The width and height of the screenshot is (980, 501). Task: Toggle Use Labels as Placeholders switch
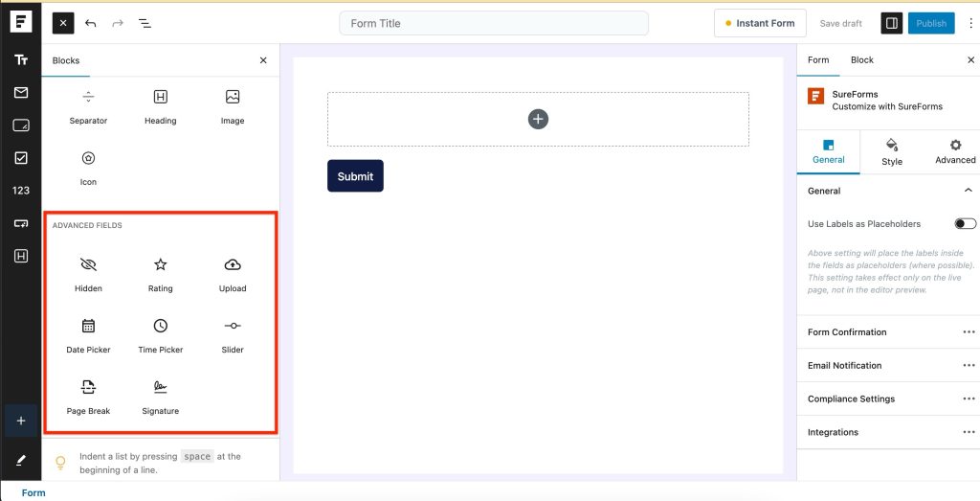click(965, 224)
